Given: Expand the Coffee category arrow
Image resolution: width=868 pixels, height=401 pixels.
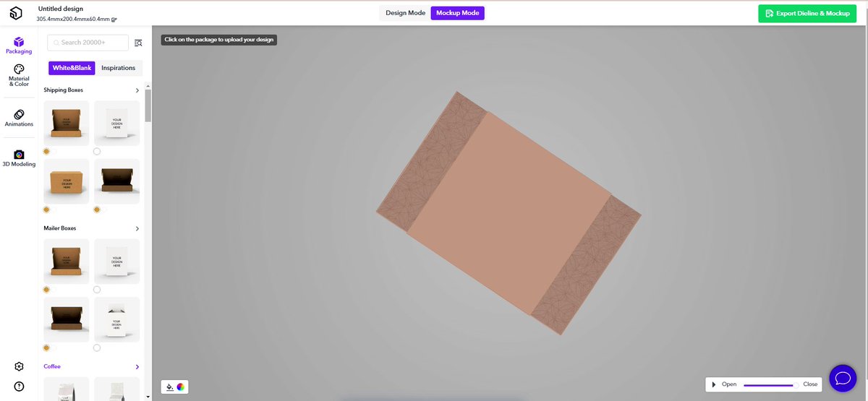Looking at the screenshot, I should pos(137,367).
